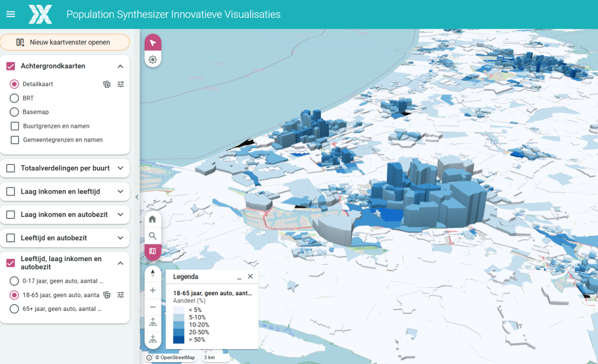The height and width of the screenshot is (364, 598).
Task: Check the Leeftijd en autobezit checkbox
Action: pyautogui.click(x=11, y=238)
